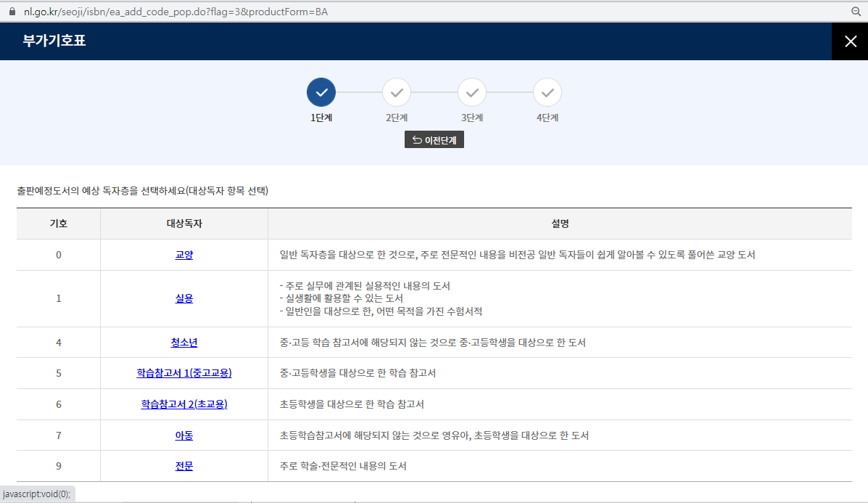Image resolution: width=868 pixels, height=503 pixels.
Task: Click '실생활에 활용할 수 있는 도서' line
Action: 341,298
